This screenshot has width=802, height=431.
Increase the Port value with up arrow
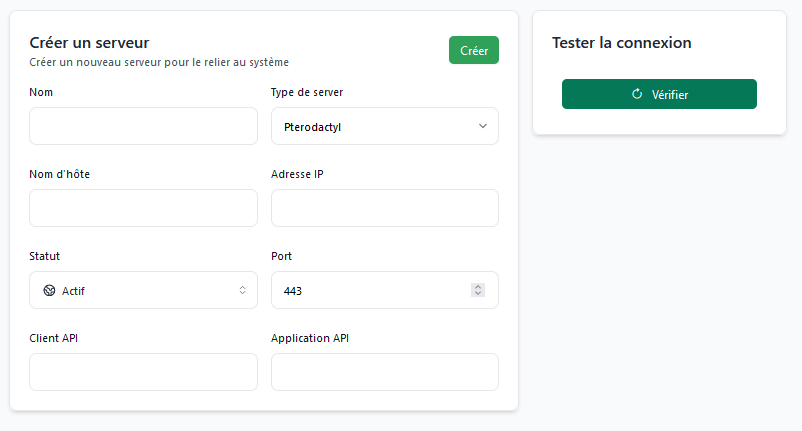coord(478,287)
